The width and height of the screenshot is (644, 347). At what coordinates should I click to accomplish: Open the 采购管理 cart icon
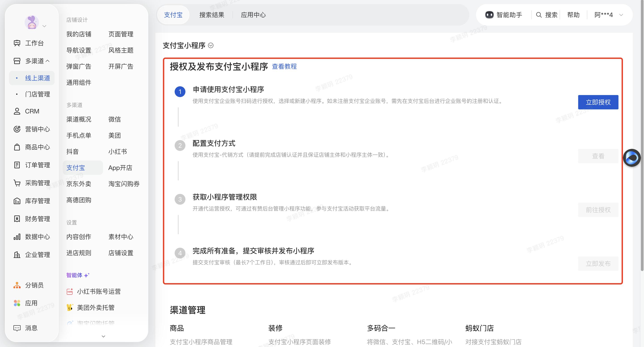tap(17, 183)
